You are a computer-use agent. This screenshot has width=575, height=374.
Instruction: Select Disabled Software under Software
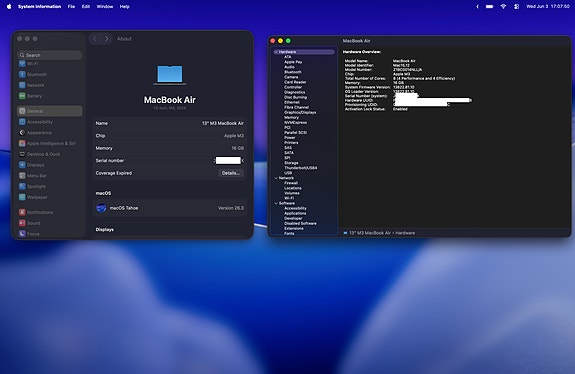click(x=300, y=223)
